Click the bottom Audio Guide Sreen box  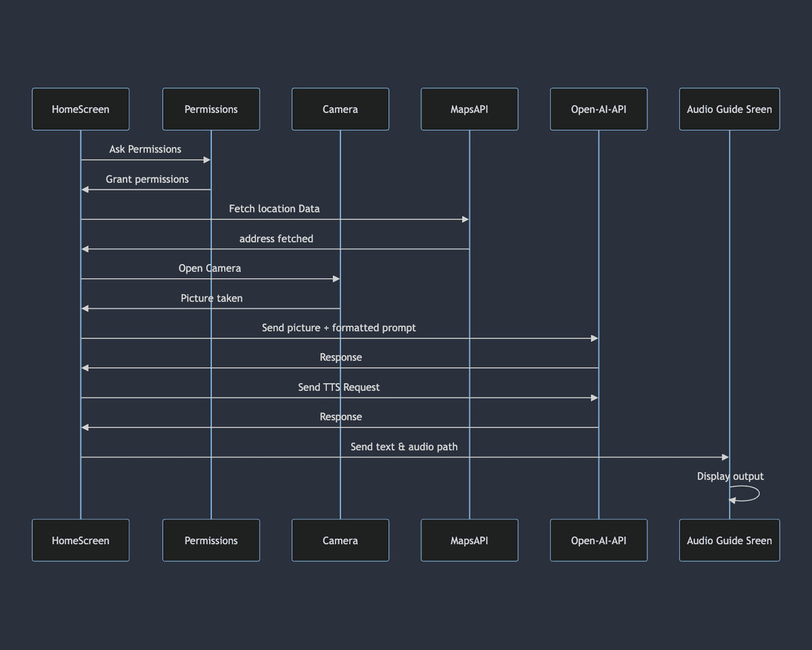coord(729,540)
